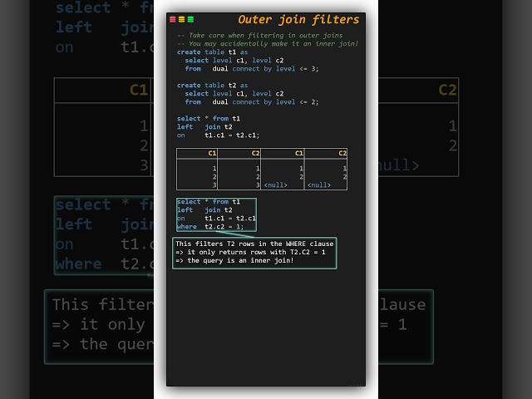
Task: Click the green window dot on the code card
Action: click(190, 19)
